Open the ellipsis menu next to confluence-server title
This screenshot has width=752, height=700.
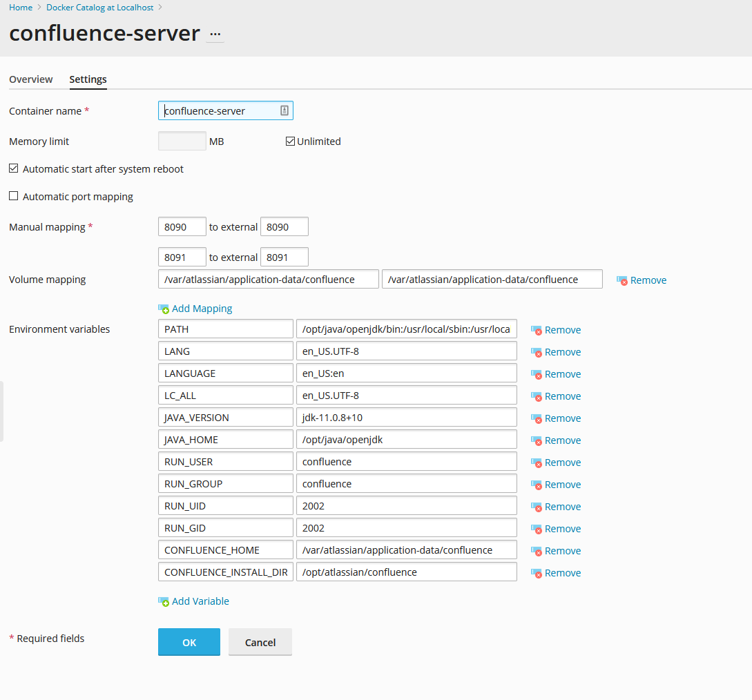tap(215, 34)
